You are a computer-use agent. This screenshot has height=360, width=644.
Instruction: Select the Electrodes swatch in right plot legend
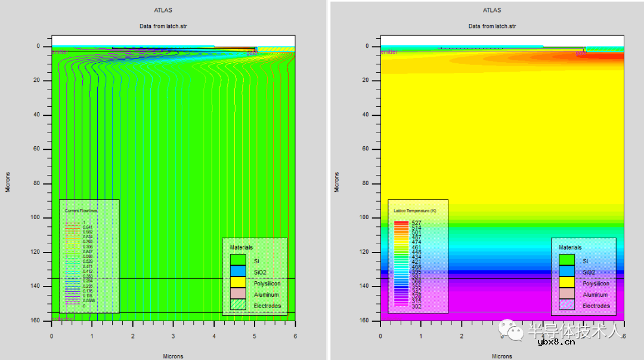point(566,305)
